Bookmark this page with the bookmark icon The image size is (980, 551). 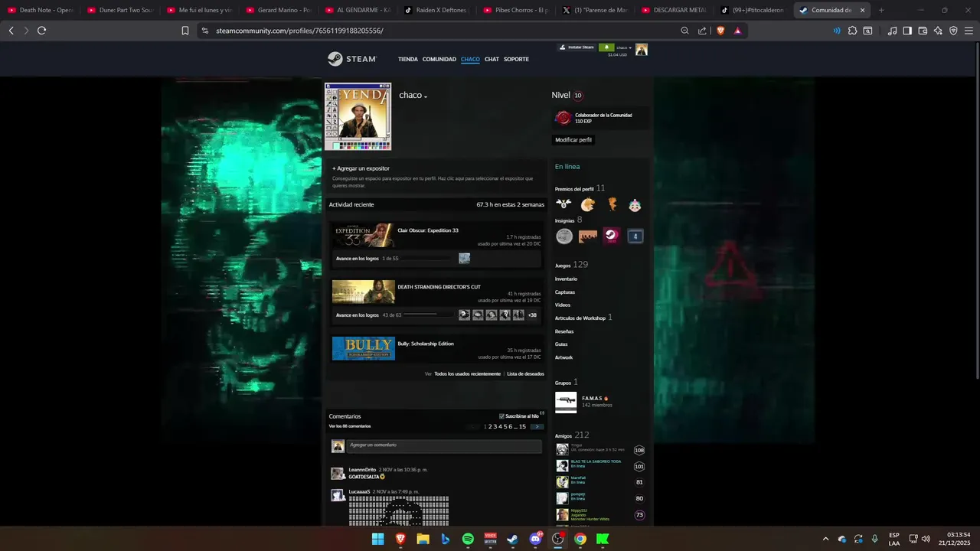pyautogui.click(x=185, y=31)
